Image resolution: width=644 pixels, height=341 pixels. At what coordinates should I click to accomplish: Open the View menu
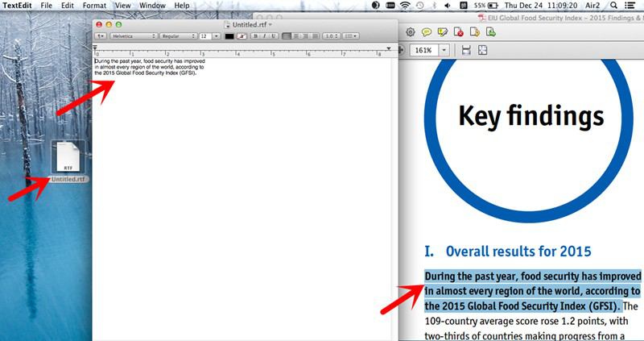click(x=122, y=6)
